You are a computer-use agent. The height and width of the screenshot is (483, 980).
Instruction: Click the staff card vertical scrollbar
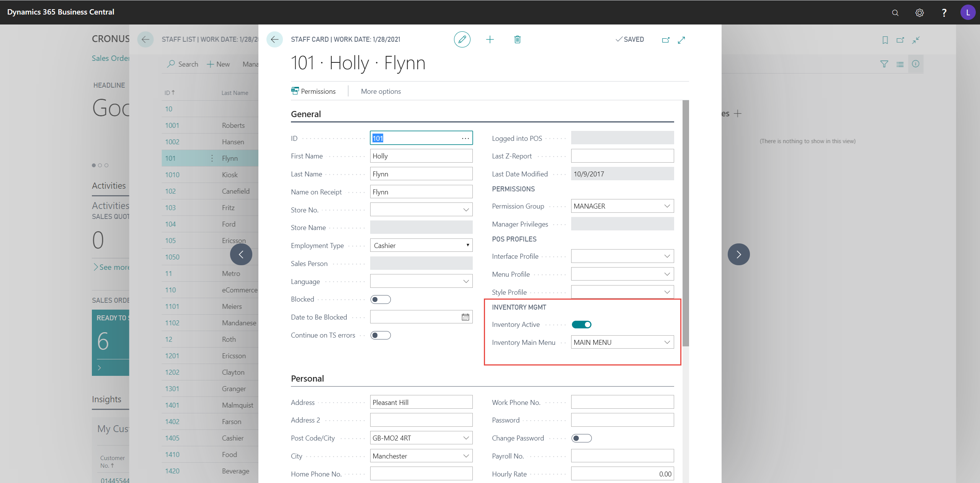[685, 222]
